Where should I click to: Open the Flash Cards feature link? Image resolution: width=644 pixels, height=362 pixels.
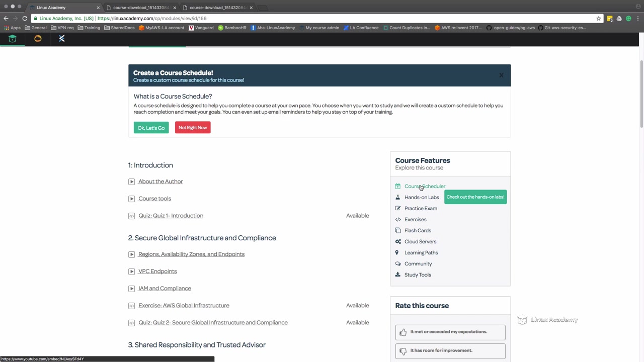pos(418,230)
